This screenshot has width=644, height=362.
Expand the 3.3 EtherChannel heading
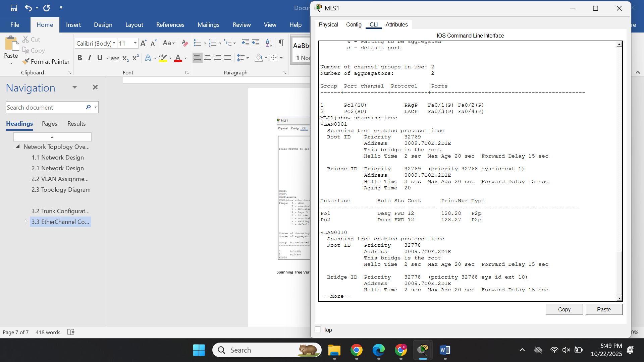pyautogui.click(x=26, y=222)
